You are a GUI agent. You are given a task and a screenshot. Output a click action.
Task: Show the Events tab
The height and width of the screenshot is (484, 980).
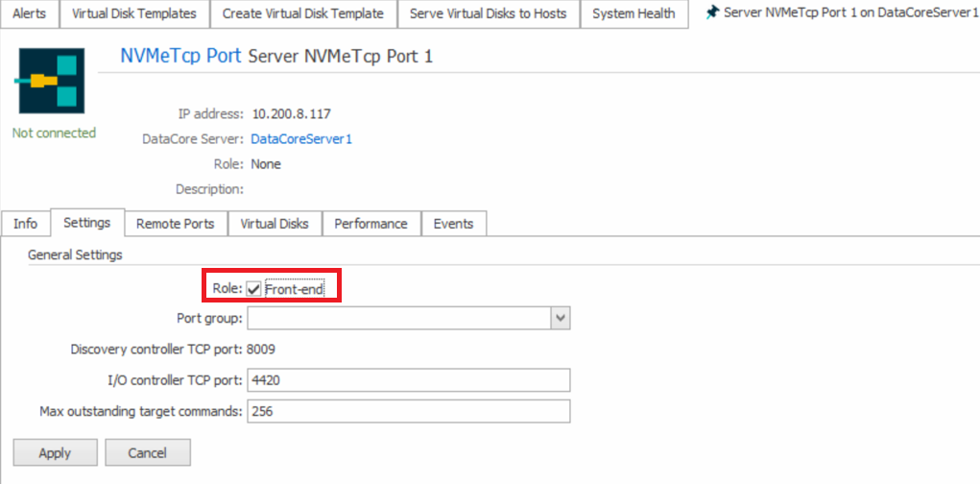point(453,224)
